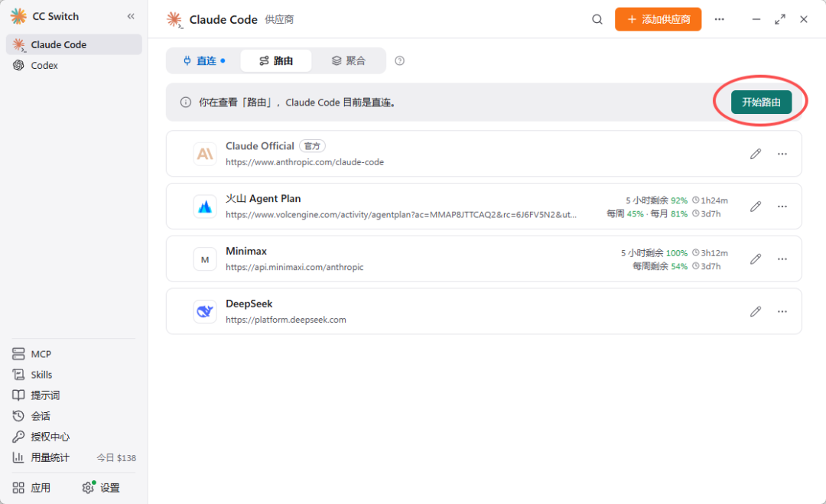This screenshot has width=826, height=504.
Task: Click the DeepSeek provider name
Action: pyautogui.click(x=249, y=304)
